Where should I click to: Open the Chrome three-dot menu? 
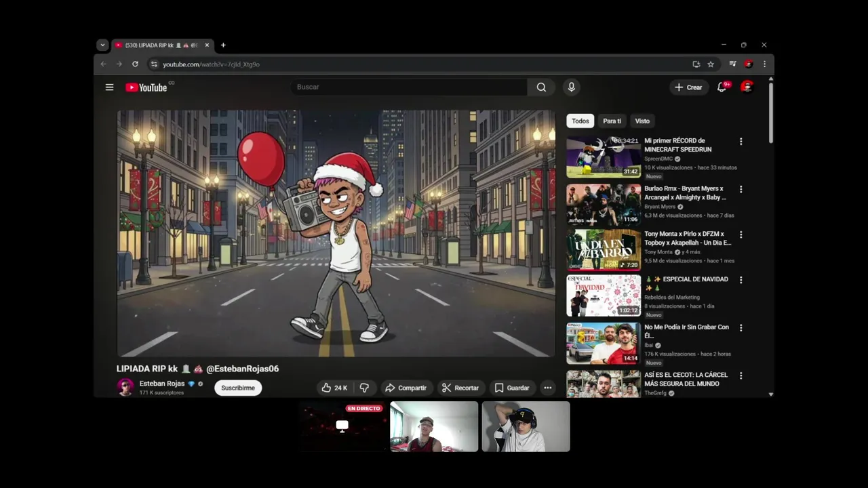(x=764, y=64)
